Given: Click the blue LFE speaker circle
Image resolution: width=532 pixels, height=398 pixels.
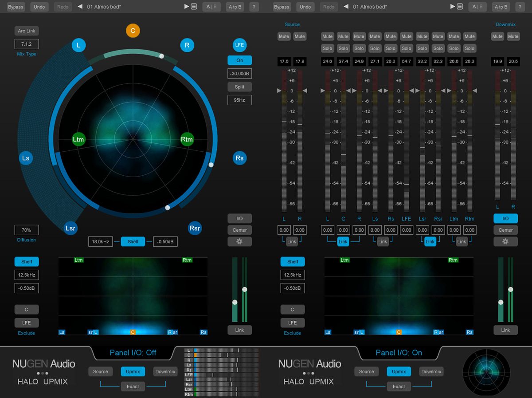Looking at the screenshot, I should coord(239,45).
